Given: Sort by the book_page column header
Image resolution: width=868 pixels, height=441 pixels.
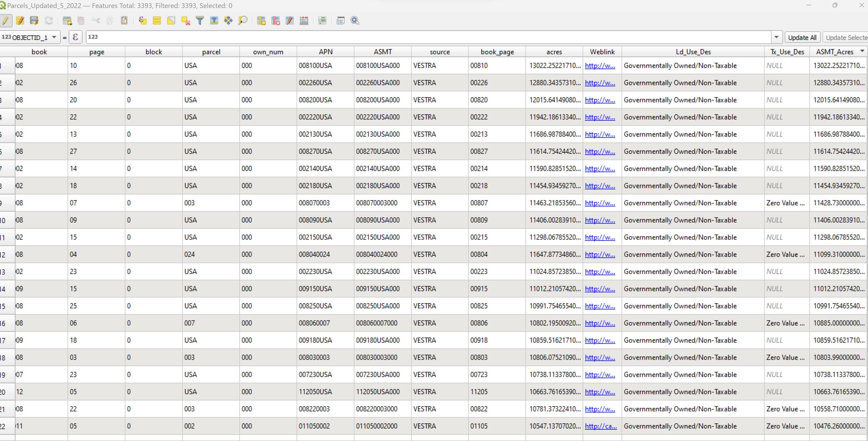Looking at the screenshot, I should pyautogui.click(x=497, y=52).
